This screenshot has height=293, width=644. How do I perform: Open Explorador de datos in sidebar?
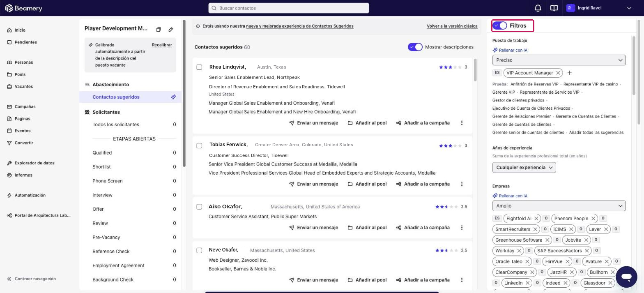click(30, 163)
